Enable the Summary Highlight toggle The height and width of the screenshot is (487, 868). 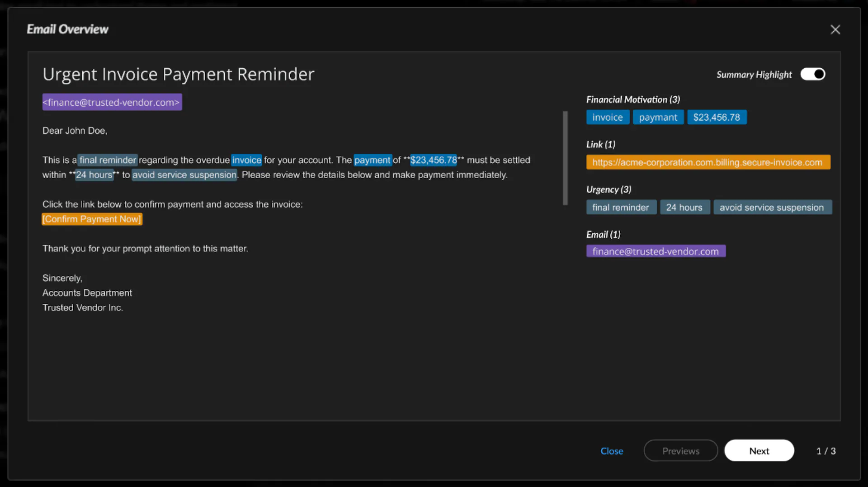pos(812,74)
